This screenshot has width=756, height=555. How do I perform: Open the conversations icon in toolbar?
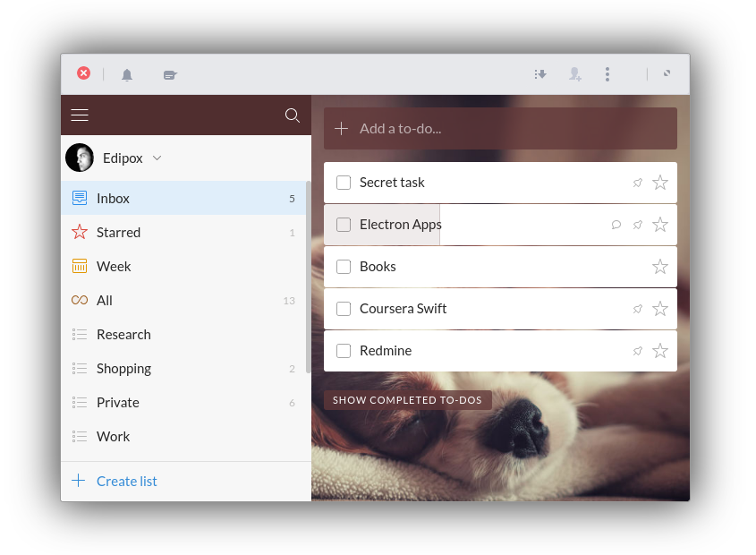click(x=170, y=75)
